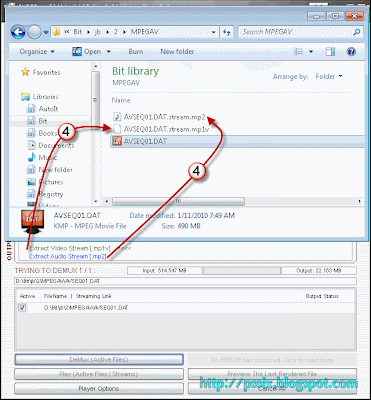
Task: Open the Arrange by Folder dropdown
Action: coord(329,77)
